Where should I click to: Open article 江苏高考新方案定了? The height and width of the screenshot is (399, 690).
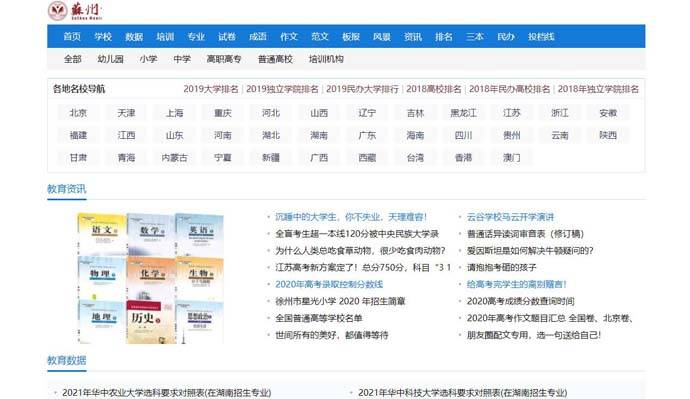pos(363,267)
